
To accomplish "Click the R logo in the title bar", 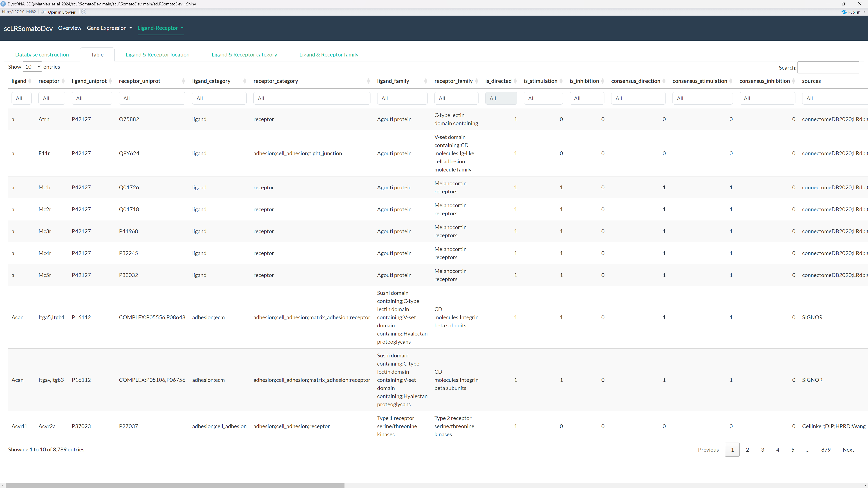I will point(3,4).
